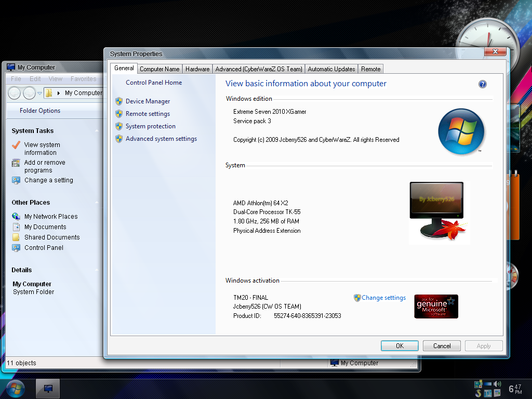Click My Computer title bar icon
The image size is (532, 399).
11,67
